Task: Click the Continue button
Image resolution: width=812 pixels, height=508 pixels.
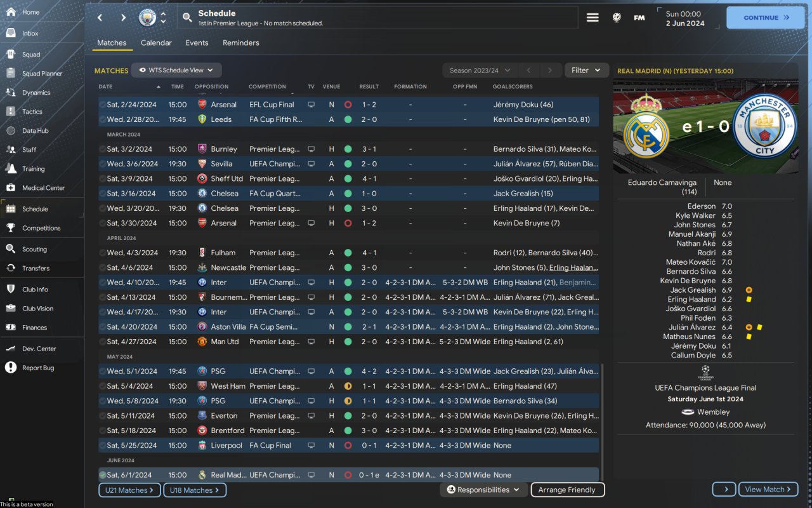Action: point(764,18)
